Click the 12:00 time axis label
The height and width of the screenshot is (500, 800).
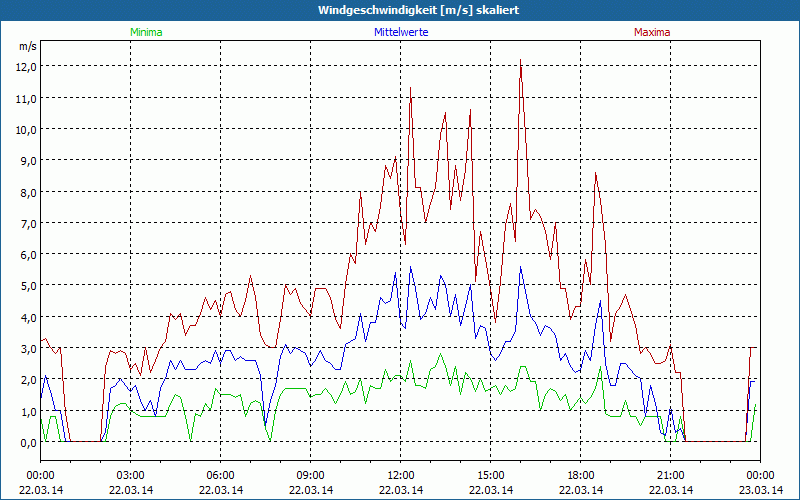pos(401,476)
